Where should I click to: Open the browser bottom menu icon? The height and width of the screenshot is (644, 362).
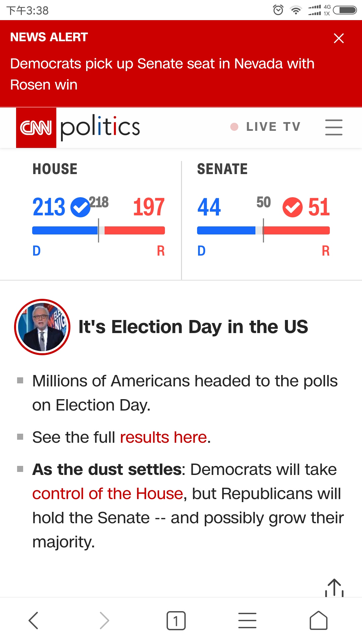(x=247, y=621)
